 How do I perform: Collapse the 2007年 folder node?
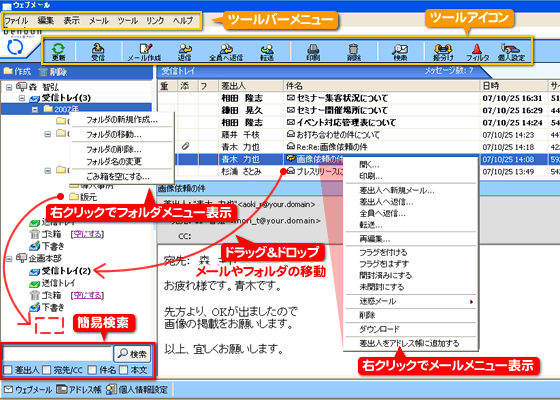point(35,109)
